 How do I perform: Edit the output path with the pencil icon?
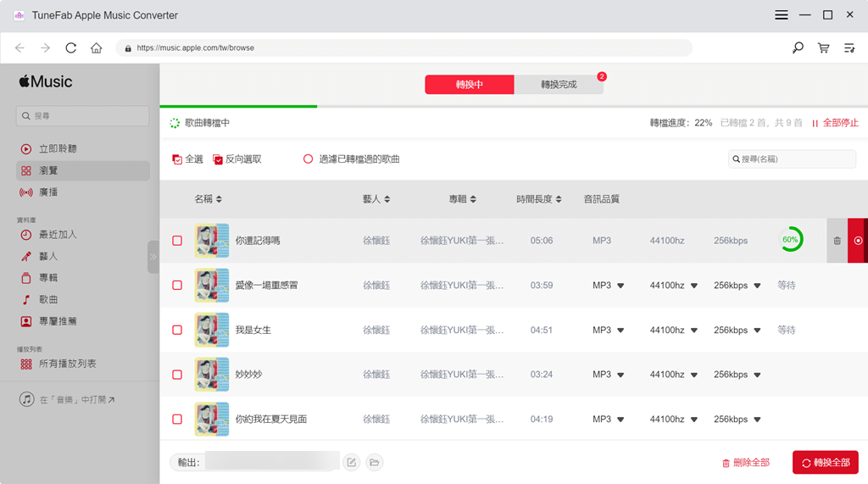(352, 463)
